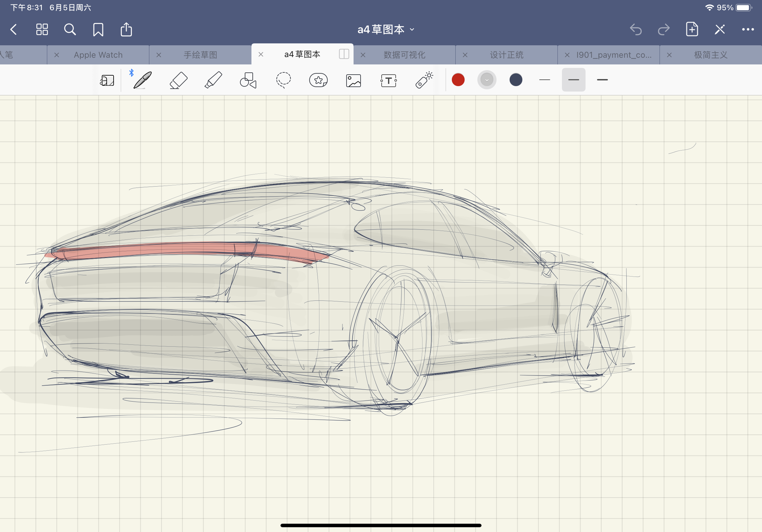Screen dimensions: 762x532
Task: Pick the red color swatch
Action: click(x=458, y=80)
